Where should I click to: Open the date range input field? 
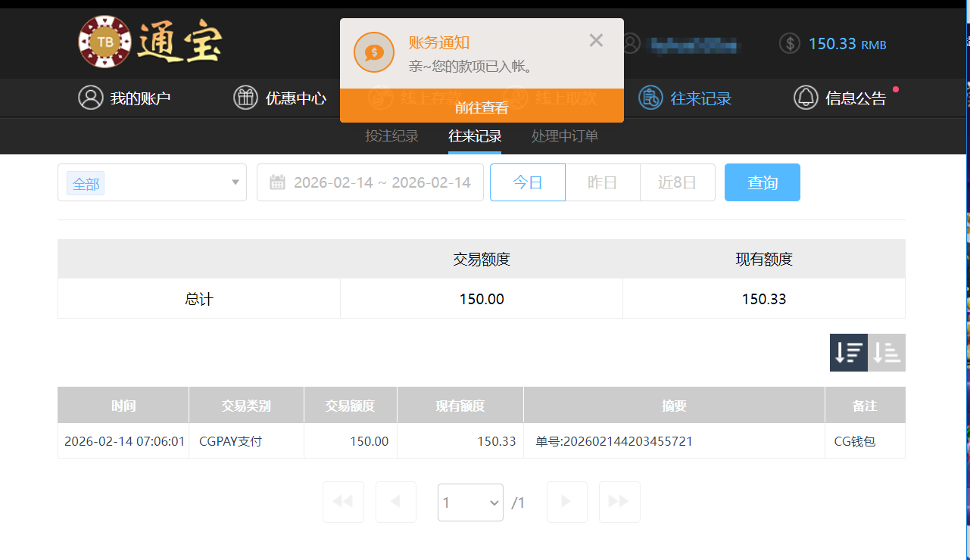(x=382, y=182)
